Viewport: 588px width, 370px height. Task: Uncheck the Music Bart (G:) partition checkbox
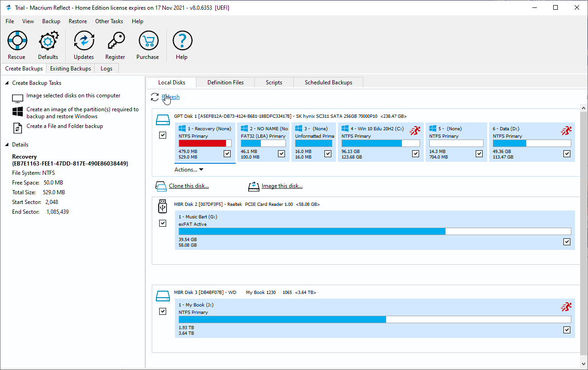(x=567, y=242)
